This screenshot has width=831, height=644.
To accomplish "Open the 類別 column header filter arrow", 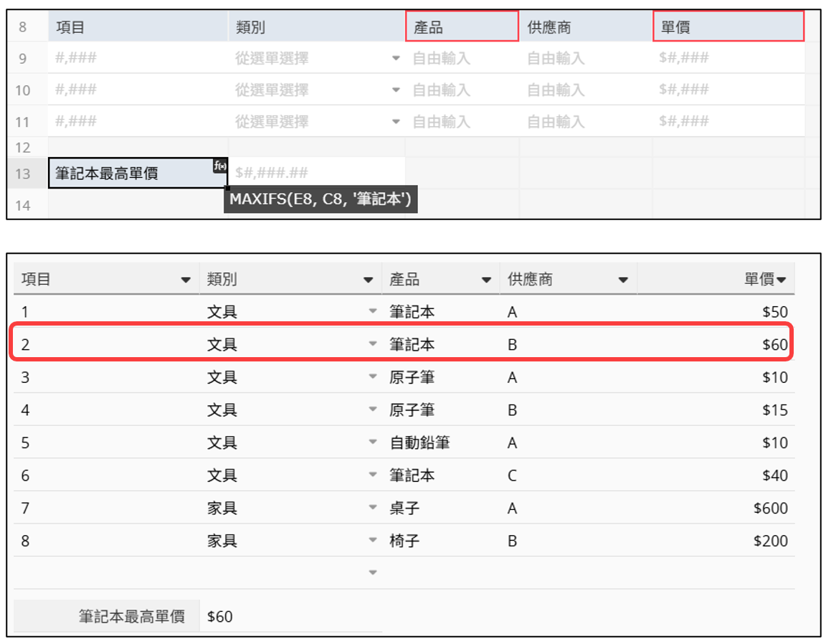I will click(368, 280).
